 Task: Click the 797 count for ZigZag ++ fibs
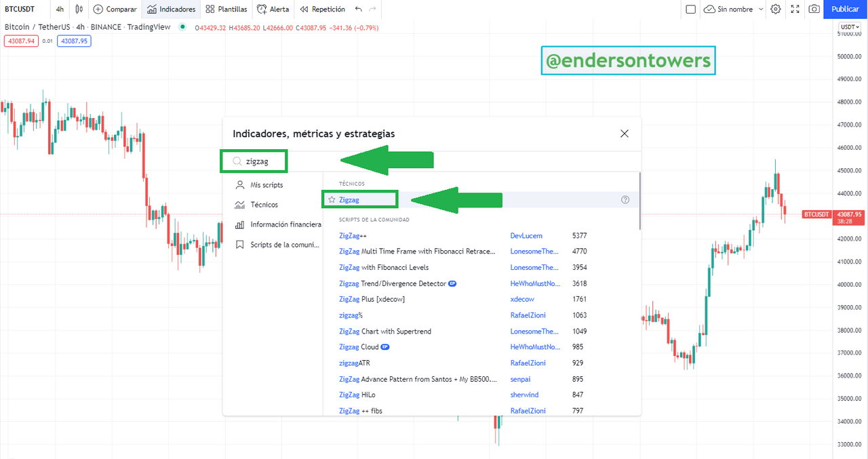[x=578, y=411]
